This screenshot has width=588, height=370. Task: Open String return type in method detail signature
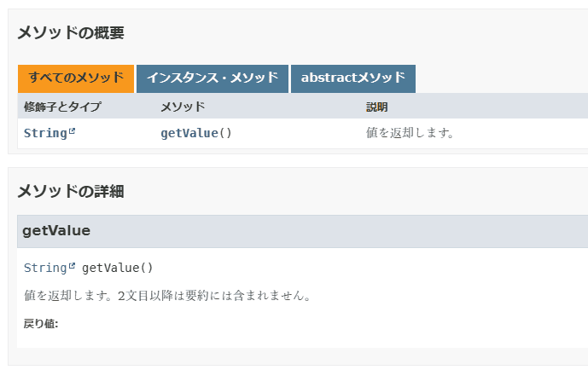(x=45, y=268)
